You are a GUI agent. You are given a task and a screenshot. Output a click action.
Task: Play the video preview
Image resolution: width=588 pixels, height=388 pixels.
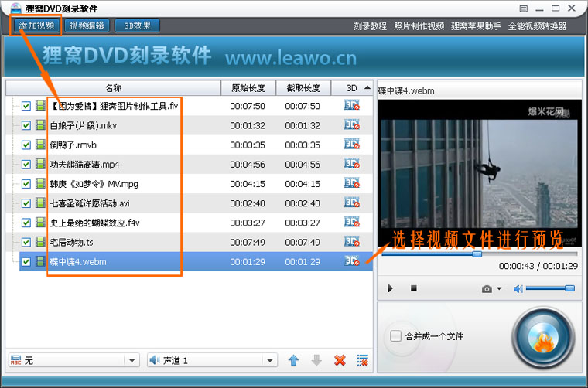pyautogui.click(x=390, y=288)
